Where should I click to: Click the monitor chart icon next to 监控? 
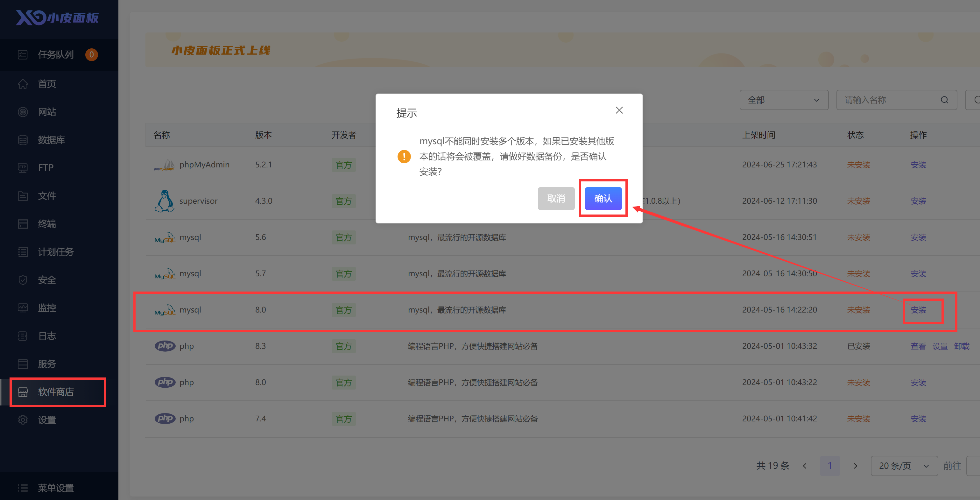23,308
